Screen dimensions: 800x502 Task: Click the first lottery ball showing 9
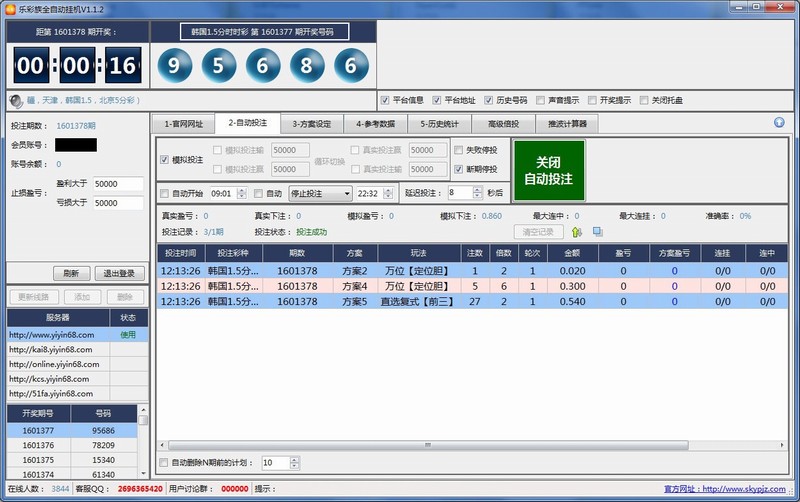coord(176,68)
